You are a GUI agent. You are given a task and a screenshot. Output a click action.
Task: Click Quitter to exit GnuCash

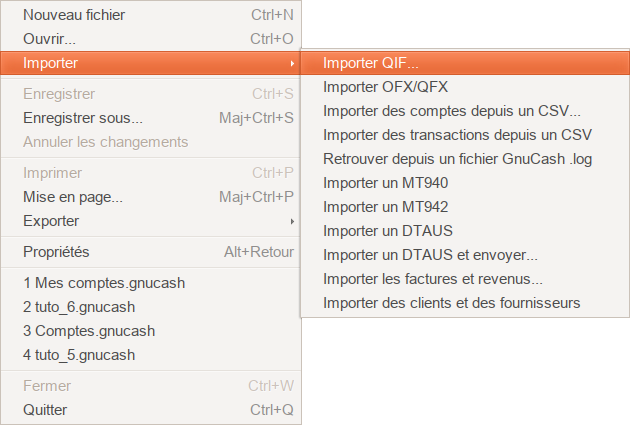46,409
